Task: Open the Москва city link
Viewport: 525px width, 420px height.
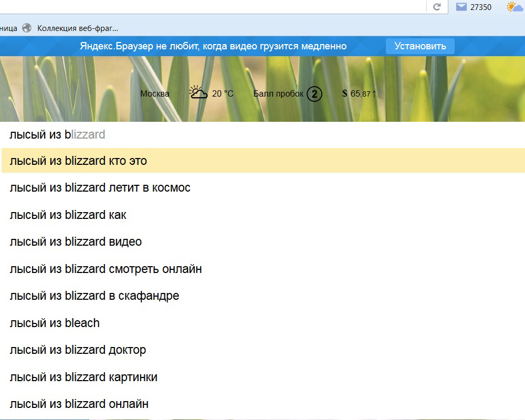Action: tap(155, 94)
